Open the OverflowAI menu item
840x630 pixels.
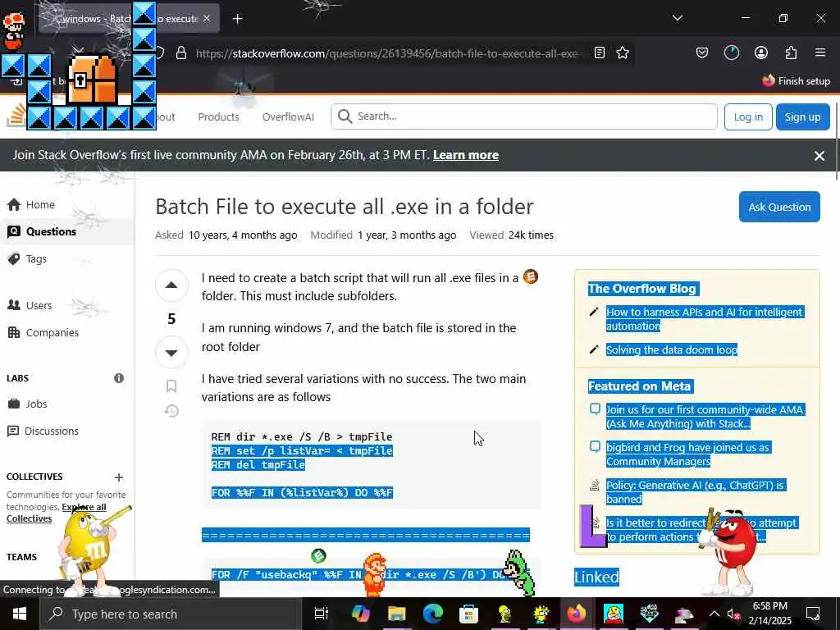click(288, 116)
